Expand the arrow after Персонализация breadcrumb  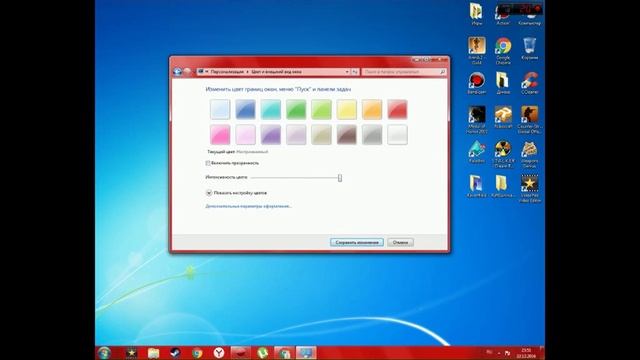247,72
